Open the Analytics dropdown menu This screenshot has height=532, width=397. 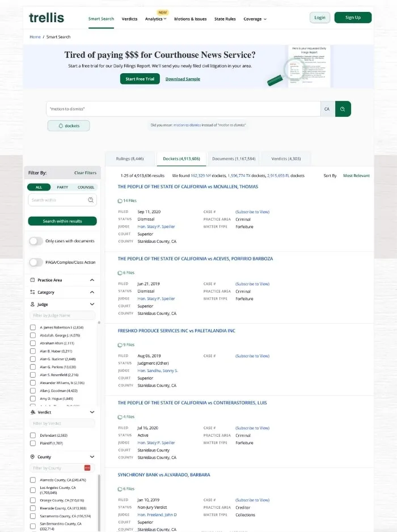pos(156,19)
